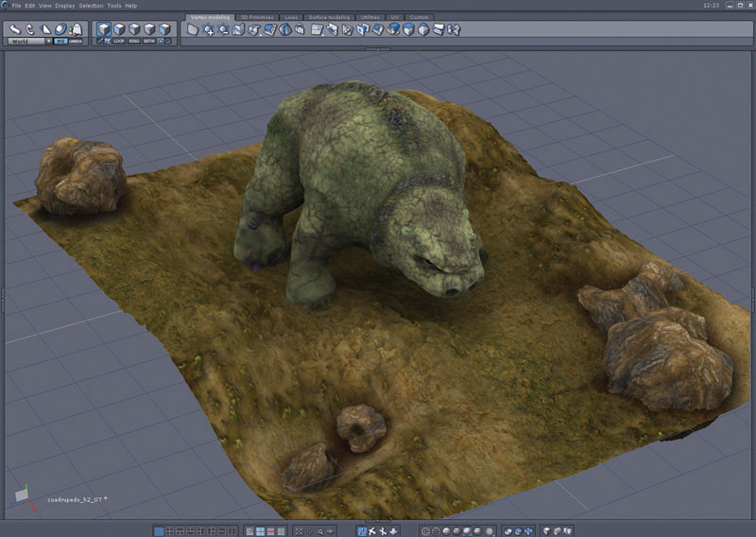Choose the single view layout icon
756x537 pixels.
click(x=159, y=531)
